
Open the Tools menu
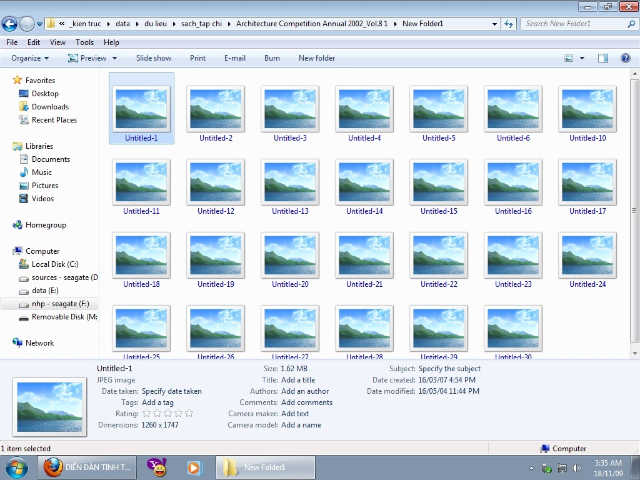(85, 43)
